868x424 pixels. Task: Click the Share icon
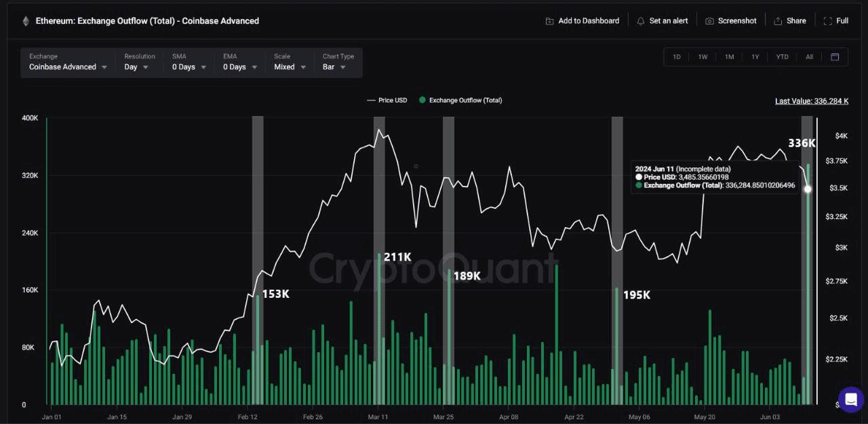tap(778, 21)
